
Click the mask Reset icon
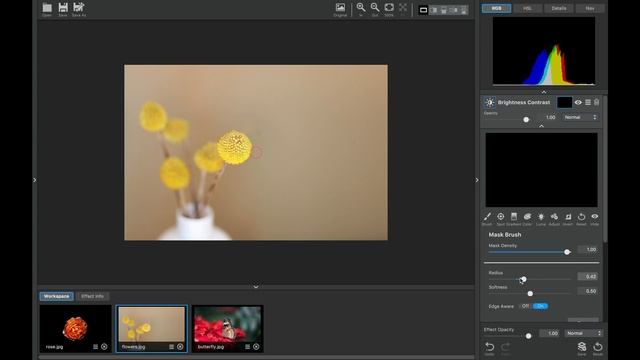tap(581, 217)
